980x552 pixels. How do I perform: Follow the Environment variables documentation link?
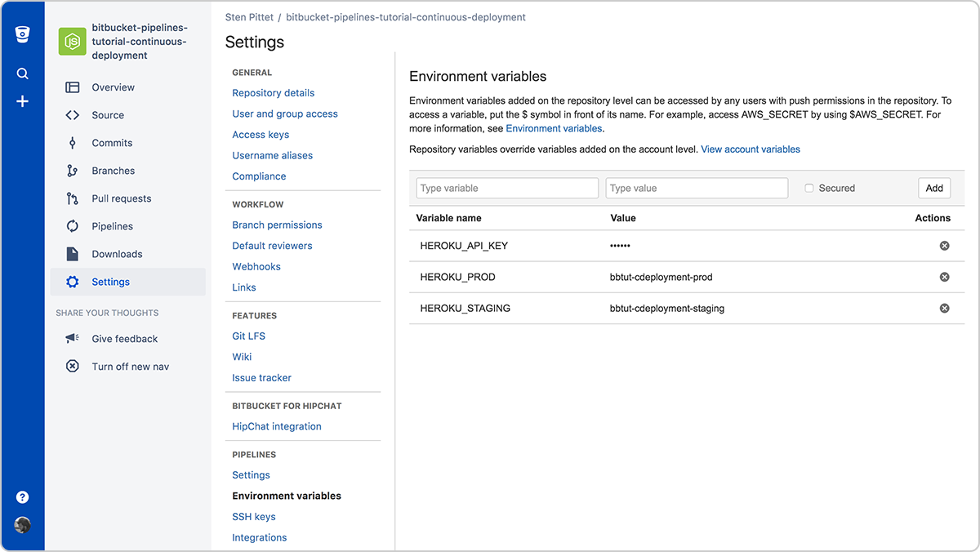[554, 128]
